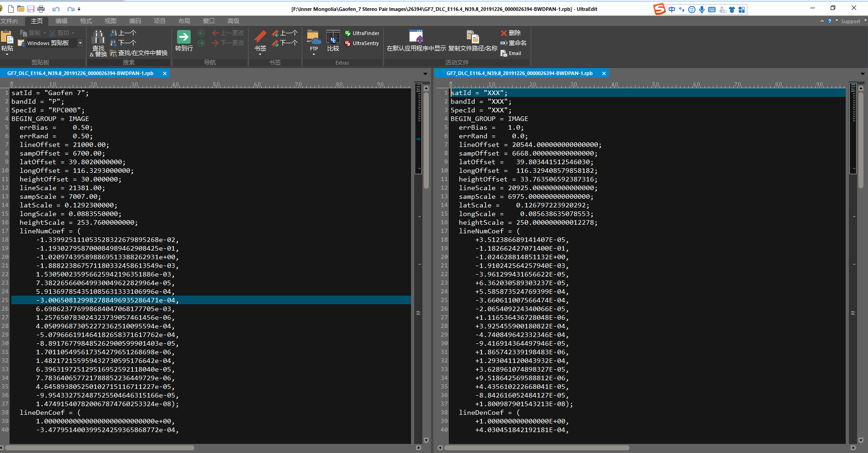Open Customize Quick Access Toolbar arrow

click(79, 9)
